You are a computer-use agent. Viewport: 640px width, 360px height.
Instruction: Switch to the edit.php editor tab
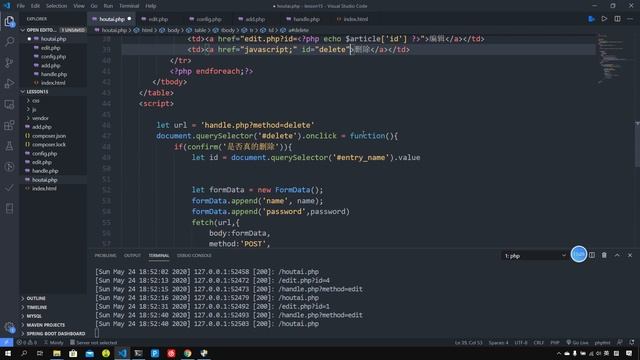pyautogui.click(x=158, y=19)
